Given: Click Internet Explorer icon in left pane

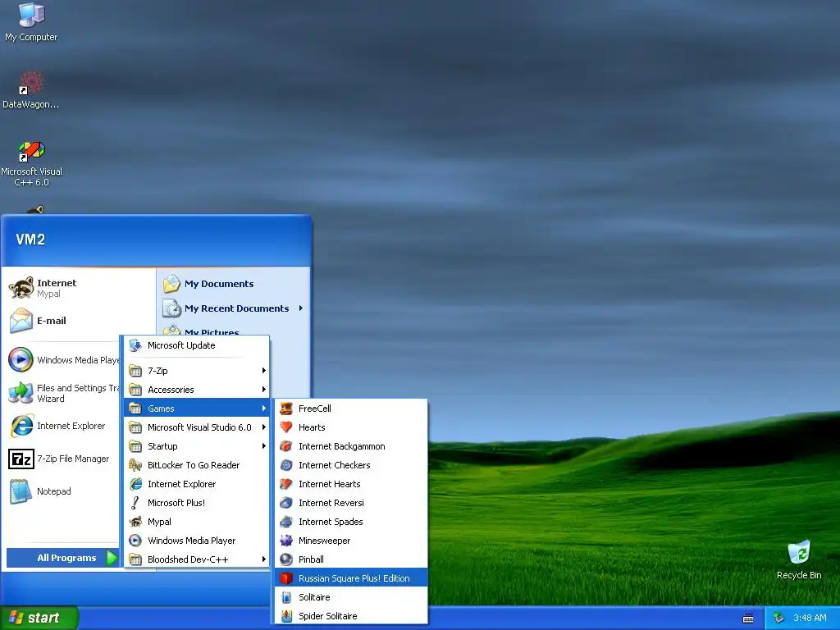Looking at the screenshot, I should click(21, 426).
